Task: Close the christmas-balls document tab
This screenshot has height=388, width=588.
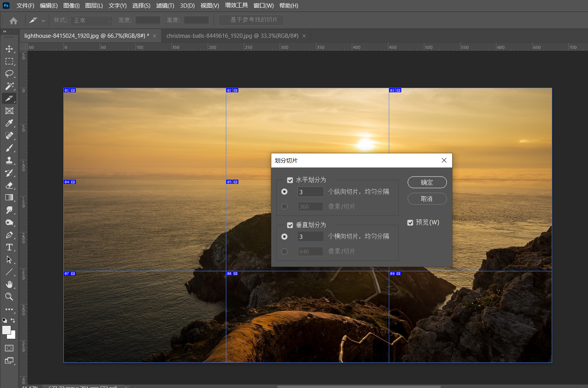Action: 304,36
